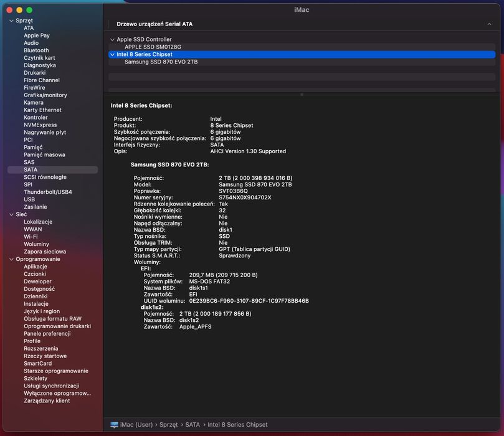Open Grafika/monitory section
The image size is (504, 436).
[45, 95]
